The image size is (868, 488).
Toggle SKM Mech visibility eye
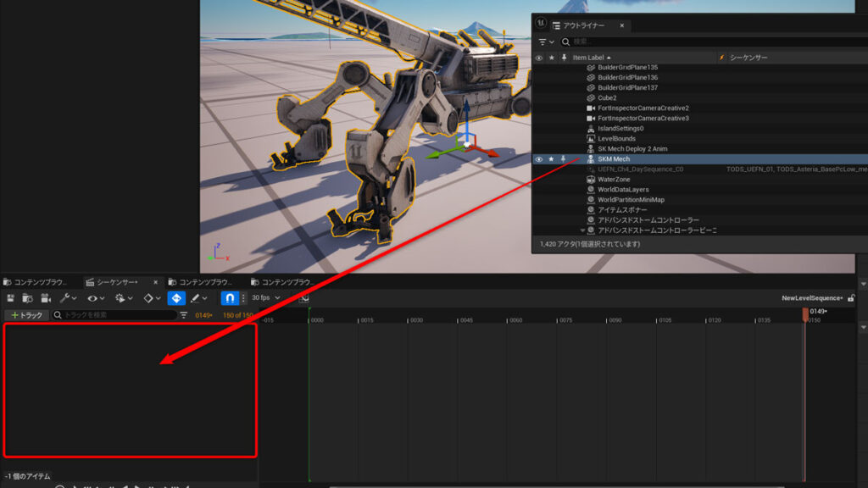coord(538,159)
